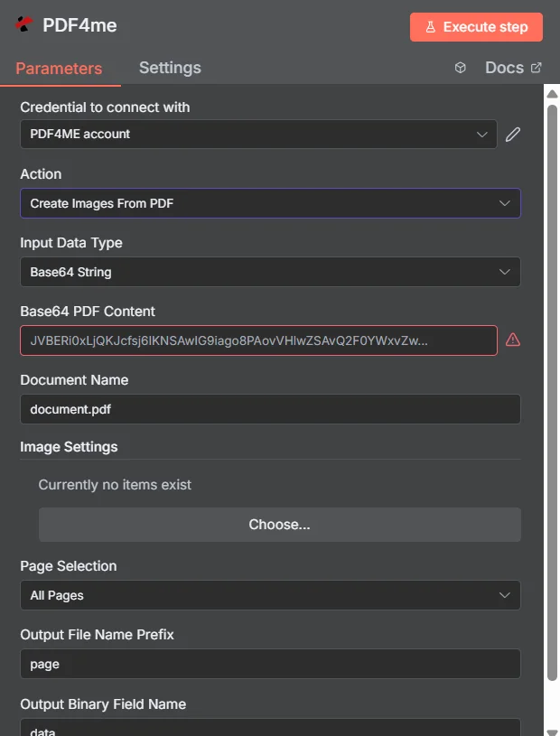Image resolution: width=560 pixels, height=736 pixels.
Task: Switch to the Parameters tab
Action: (59, 69)
